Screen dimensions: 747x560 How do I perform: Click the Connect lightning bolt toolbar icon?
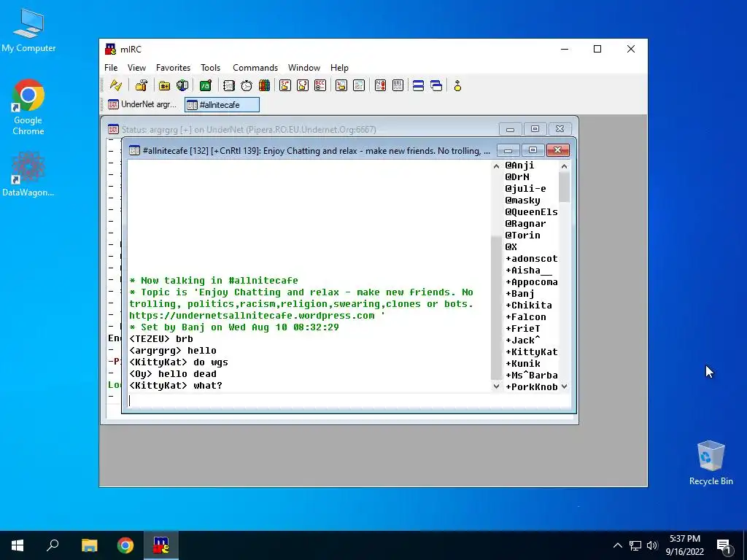tap(116, 86)
